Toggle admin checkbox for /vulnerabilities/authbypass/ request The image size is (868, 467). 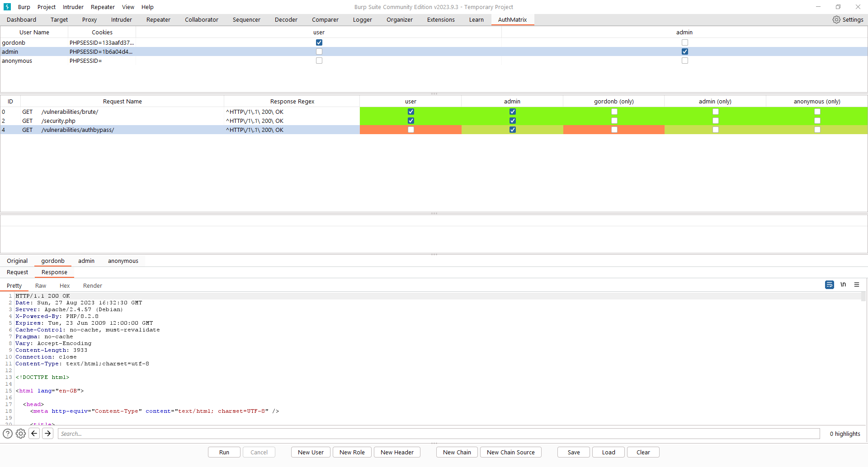click(513, 130)
